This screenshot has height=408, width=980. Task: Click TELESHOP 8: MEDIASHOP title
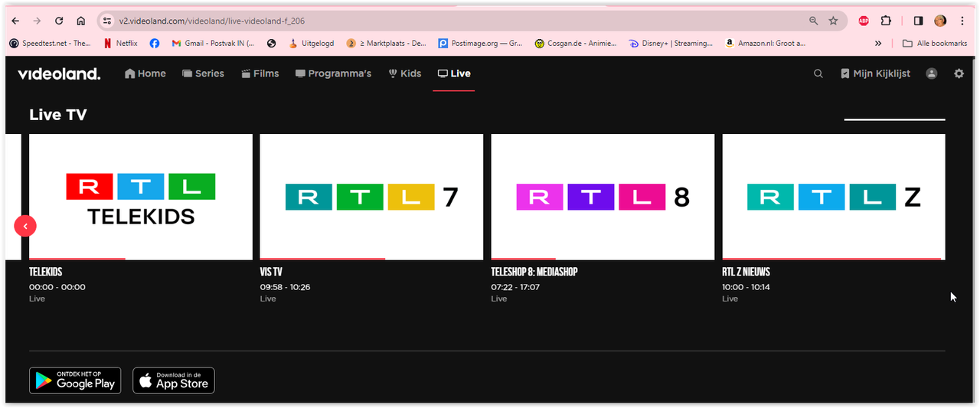click(534, 272)
